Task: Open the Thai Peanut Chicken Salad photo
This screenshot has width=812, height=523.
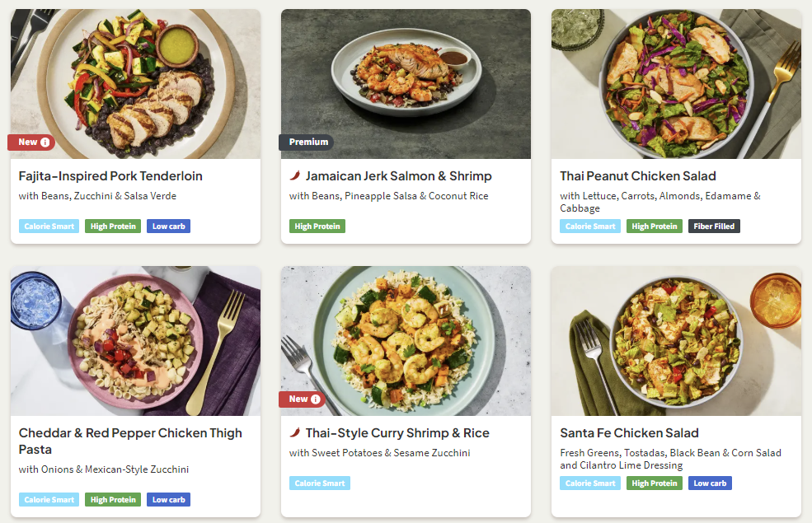Action: pos(676,82)
